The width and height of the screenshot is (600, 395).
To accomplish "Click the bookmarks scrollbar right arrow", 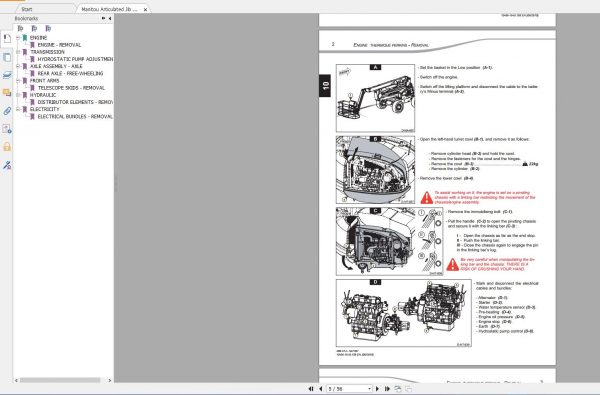I will 110,380.
